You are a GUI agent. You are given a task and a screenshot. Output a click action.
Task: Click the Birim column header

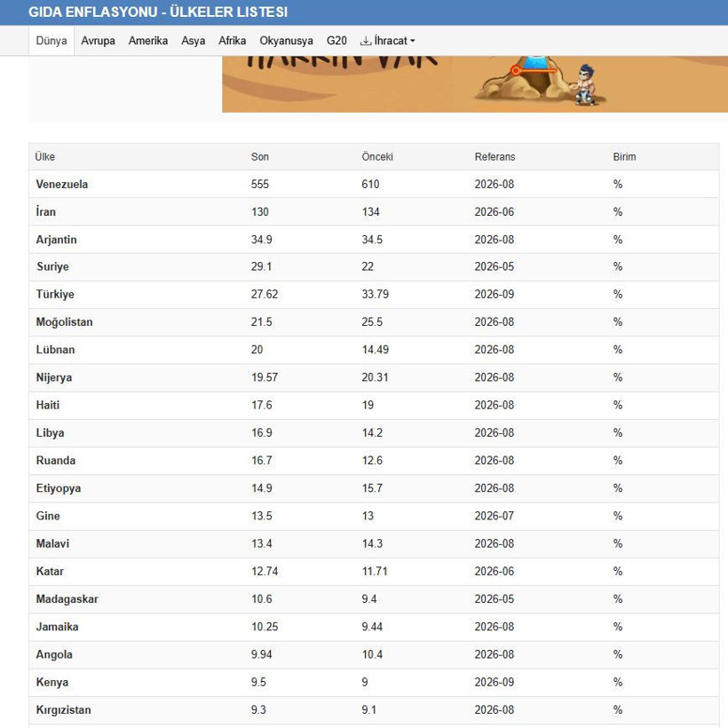point(624,157)
